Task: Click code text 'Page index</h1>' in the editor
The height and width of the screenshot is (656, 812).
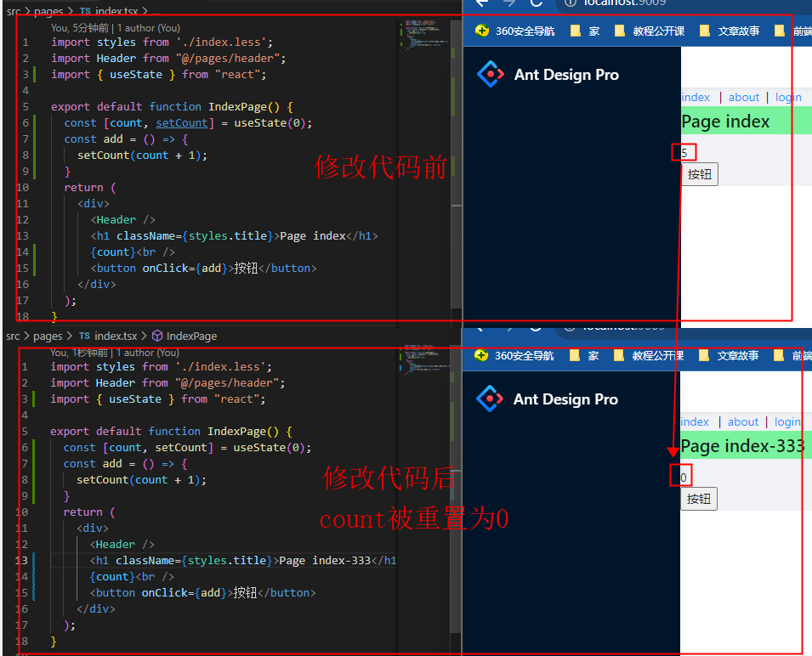Action: (x=329, y=236)
